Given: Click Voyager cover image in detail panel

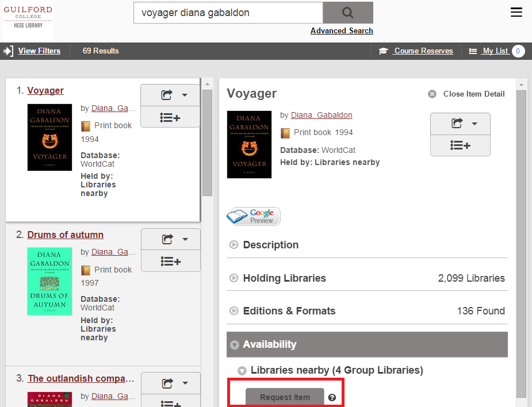Looking at the screenshot, I should (250, 144).
